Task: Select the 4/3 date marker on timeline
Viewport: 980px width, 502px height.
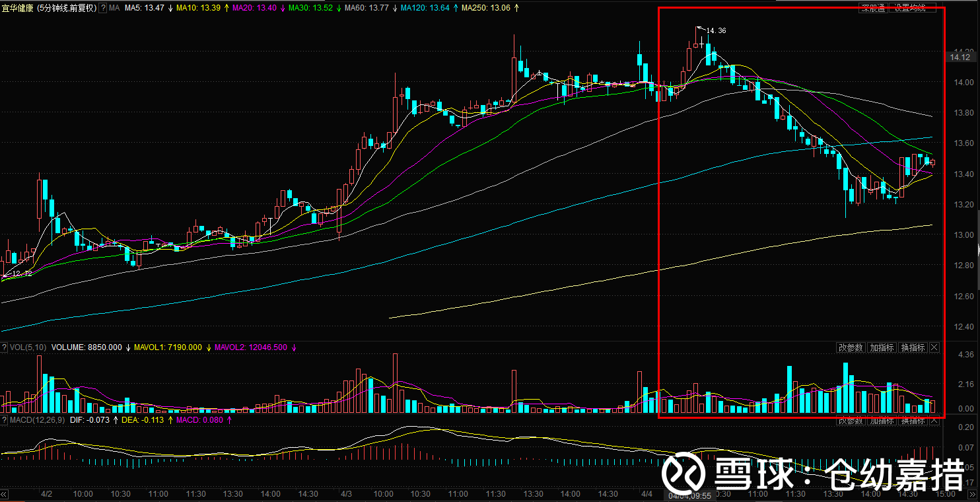Action: 346,493
